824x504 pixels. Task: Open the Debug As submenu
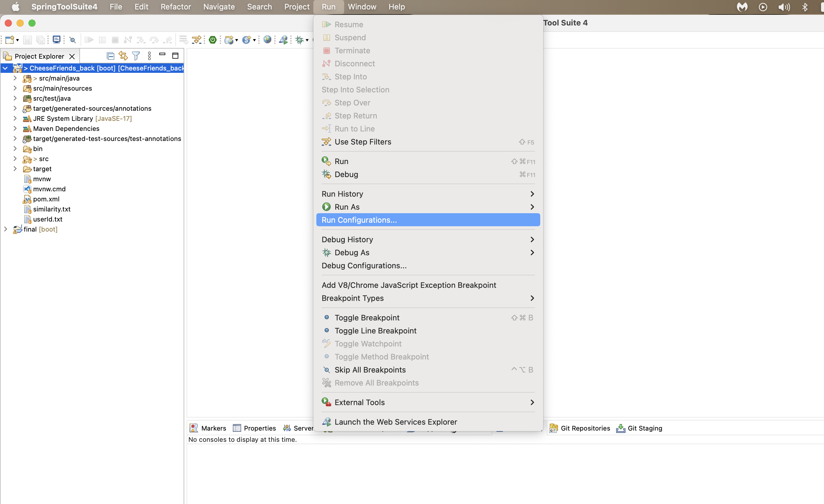[428, 253]
